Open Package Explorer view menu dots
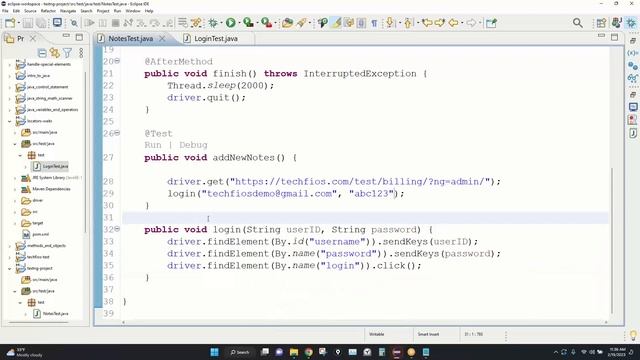The image size is (640, 360). pos(81,53)
